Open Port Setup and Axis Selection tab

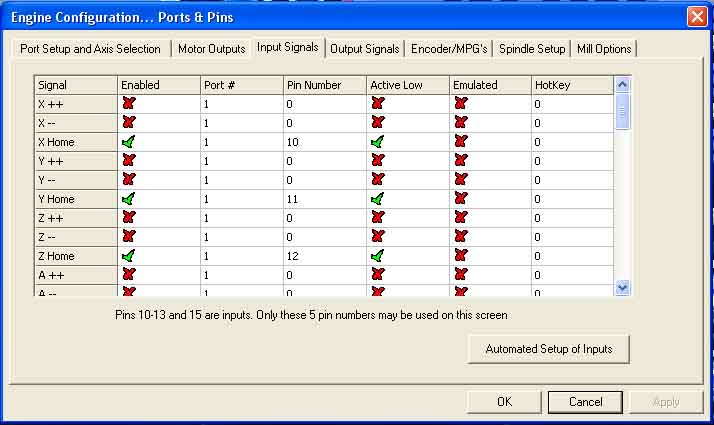click(91, 49)
